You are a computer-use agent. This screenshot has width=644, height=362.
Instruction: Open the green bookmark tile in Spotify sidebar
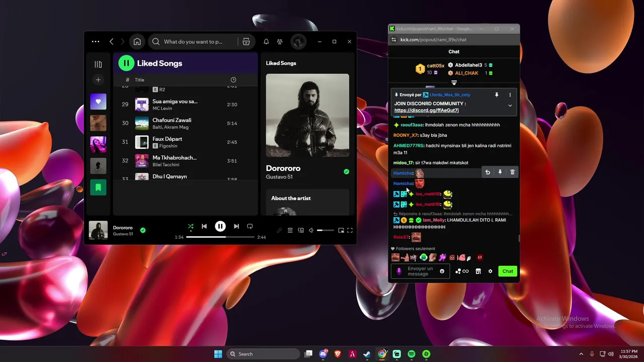tap(98, 188)
